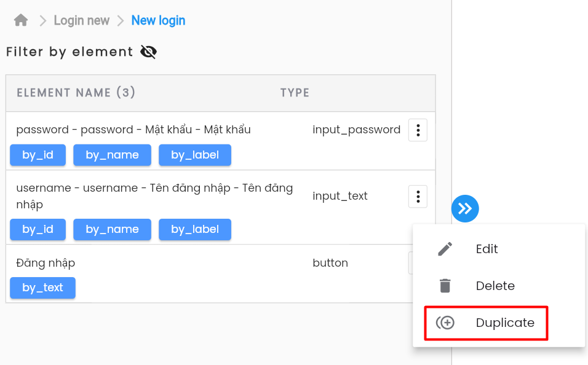The image size is (588, 365).
Task: Open the options menu for the password row
Action: [x=418, y=130]
